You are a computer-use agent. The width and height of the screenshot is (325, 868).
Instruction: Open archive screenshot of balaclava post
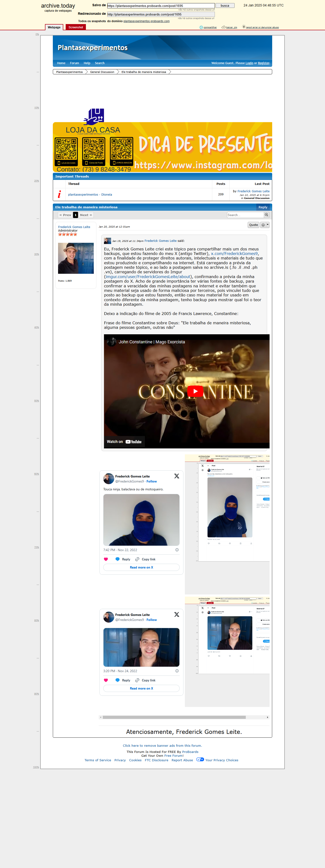(227, 524)
